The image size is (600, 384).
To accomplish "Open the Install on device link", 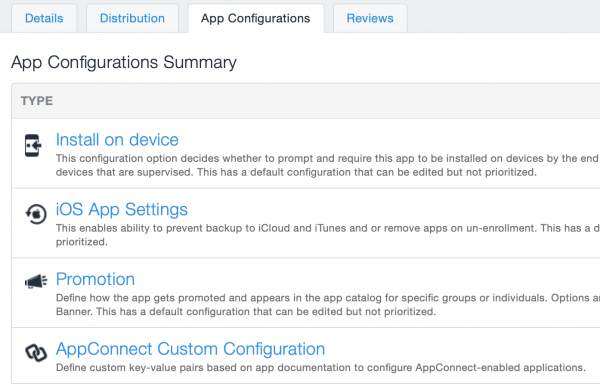I will 117,140.
